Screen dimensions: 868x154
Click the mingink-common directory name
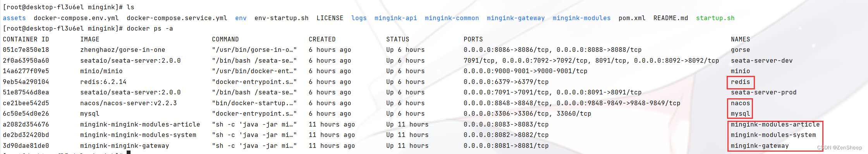point(452,18)
